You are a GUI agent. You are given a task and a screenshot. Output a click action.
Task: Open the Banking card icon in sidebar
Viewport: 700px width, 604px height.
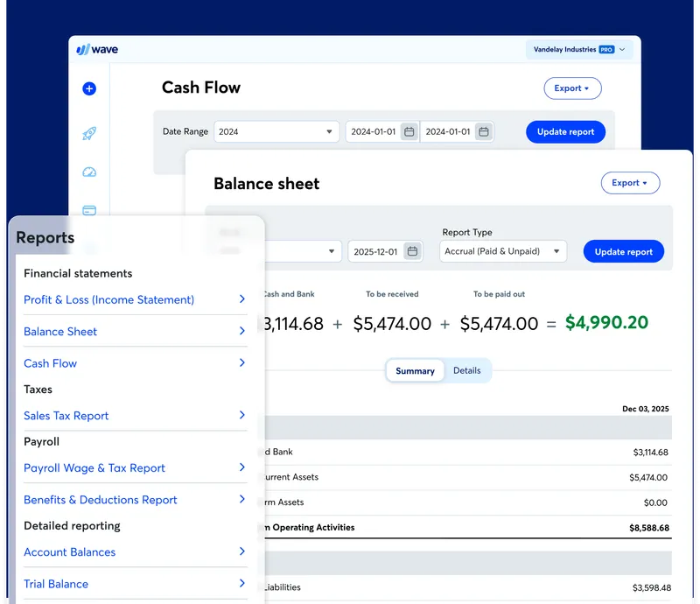[88, 210]
